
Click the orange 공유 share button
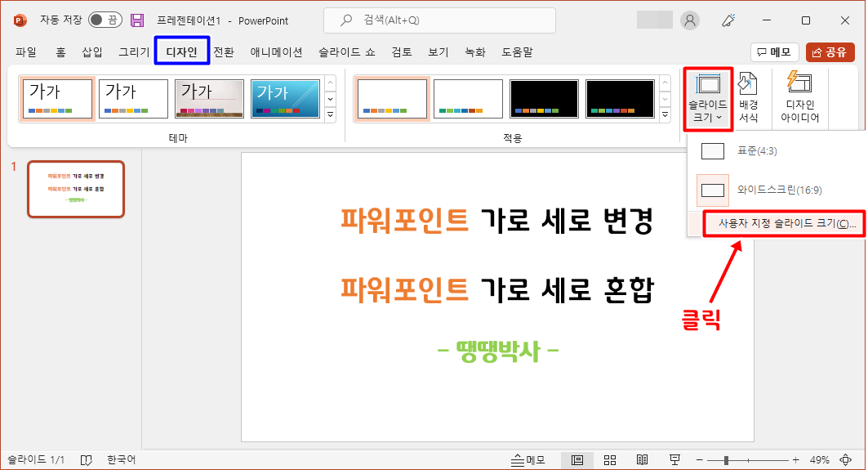(x=830, y=52)
